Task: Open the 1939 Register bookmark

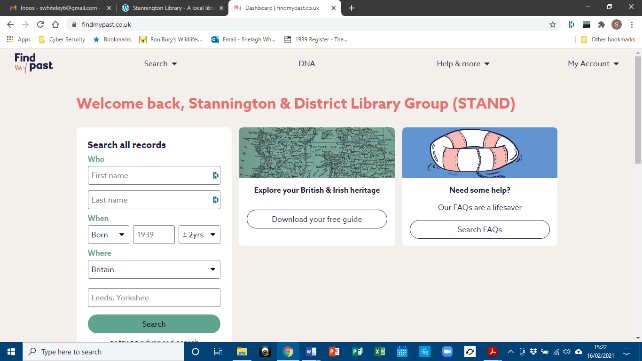Action: click(316, 39)
